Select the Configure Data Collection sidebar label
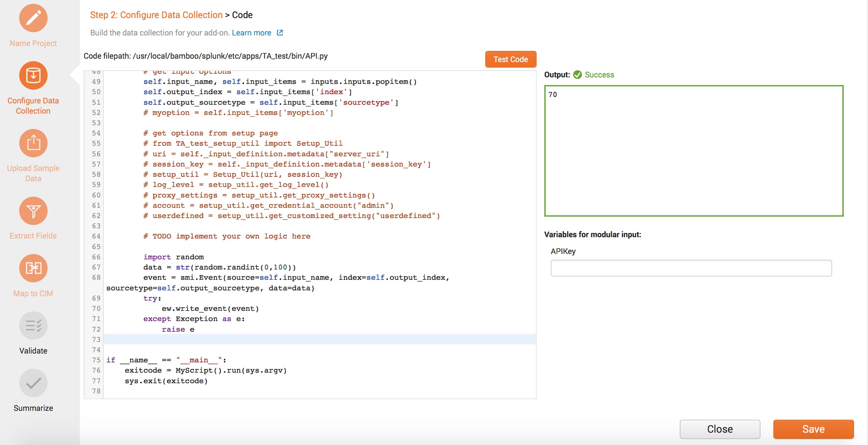Image resolution: width=868 pixels, height=445 pixels. 33,106
